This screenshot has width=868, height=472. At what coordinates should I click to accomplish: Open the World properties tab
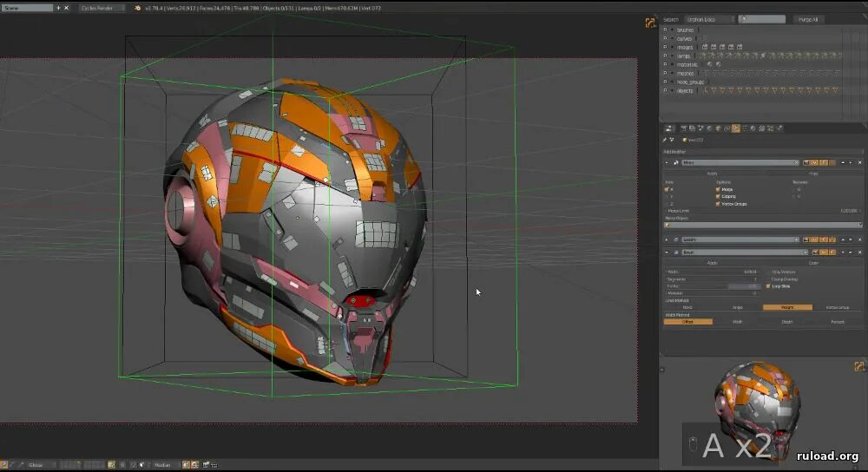709,128
